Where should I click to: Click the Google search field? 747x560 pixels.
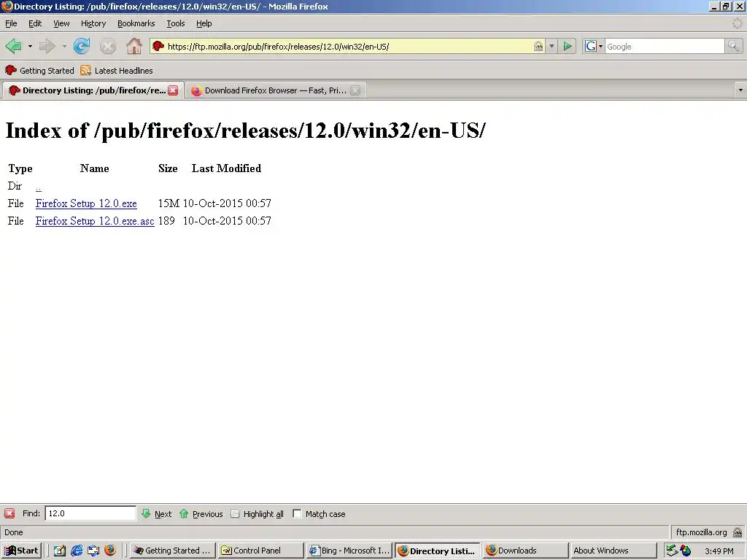[x=665, y=46]
